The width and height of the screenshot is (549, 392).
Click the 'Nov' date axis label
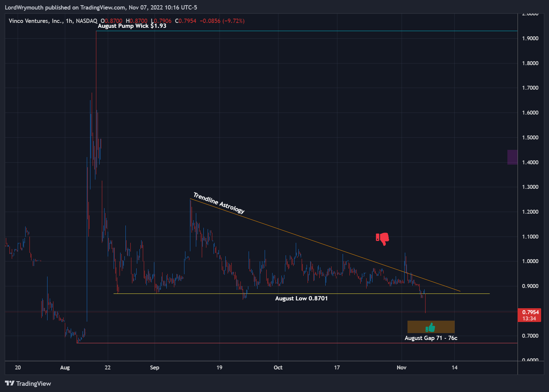(x=402, y=367)
